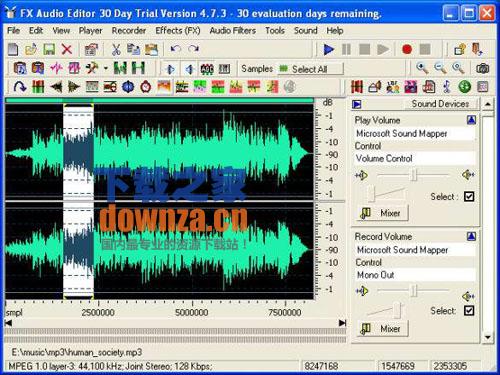Copy selection using the copy icon
500x375 pixels.
click(133, 49)
